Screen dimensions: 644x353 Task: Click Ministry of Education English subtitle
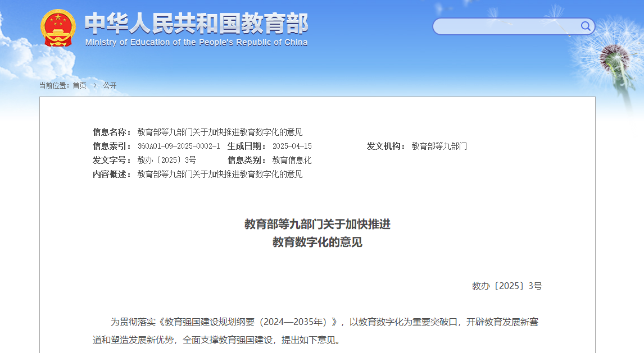click(196, 42)
